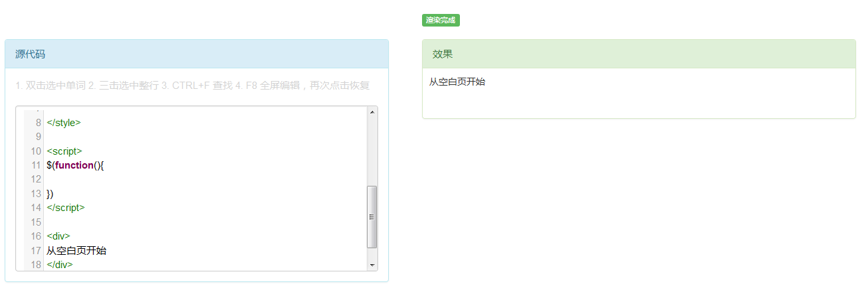The image size is (868, 292).
Task: Click the <script> tag on line 10
Action: click(x=64, y=151)
